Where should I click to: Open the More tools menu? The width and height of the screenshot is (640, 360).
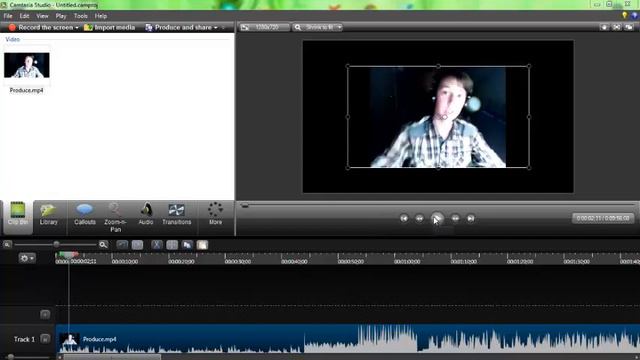216,215
